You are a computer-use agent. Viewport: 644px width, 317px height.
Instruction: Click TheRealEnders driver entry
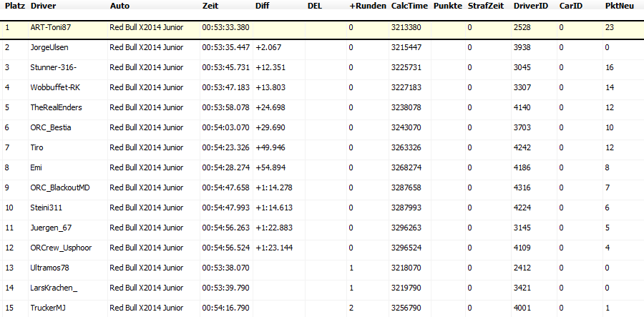[x=56, y=107]
